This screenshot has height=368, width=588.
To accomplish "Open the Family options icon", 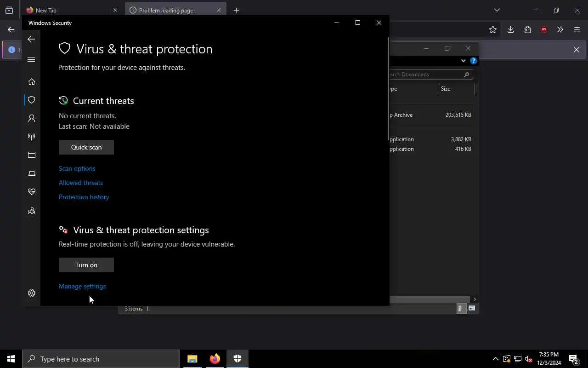I will tap(32, 211).
